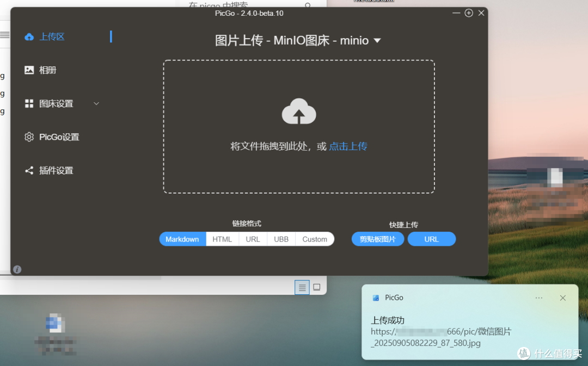Open the MinIO图床 picbed dropdown arrow

click(x=377, y=40)
